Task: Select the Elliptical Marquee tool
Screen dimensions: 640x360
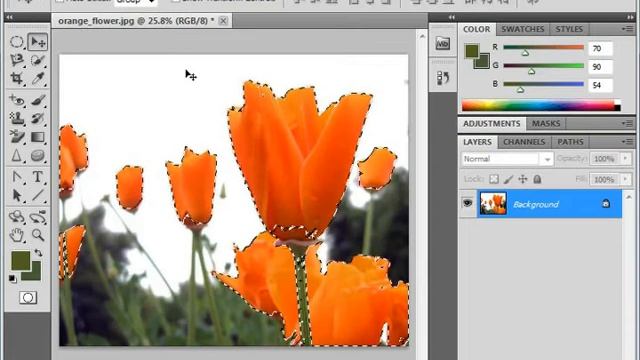Action: (x=17, y=42)
